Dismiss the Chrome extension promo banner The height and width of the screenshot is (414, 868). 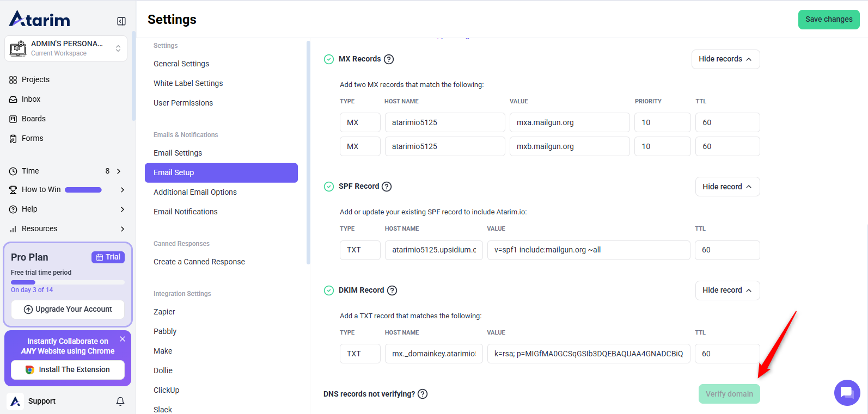[123, 339]
